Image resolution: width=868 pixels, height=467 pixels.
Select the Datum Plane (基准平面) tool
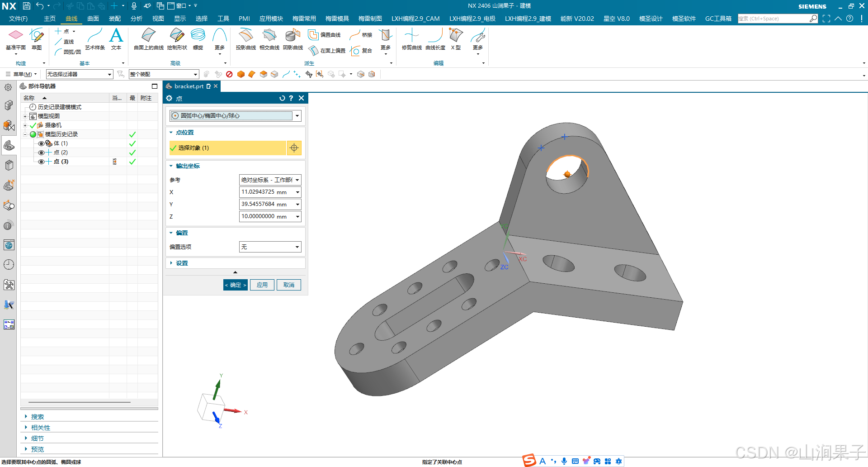tap(16, 39)
